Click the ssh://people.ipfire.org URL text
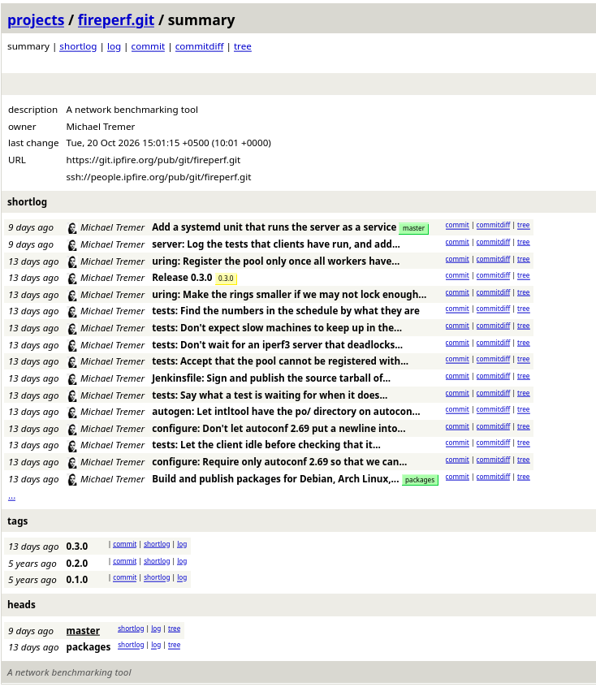The width and height of the screenshot is (596, 700). (x=158, y=177)
